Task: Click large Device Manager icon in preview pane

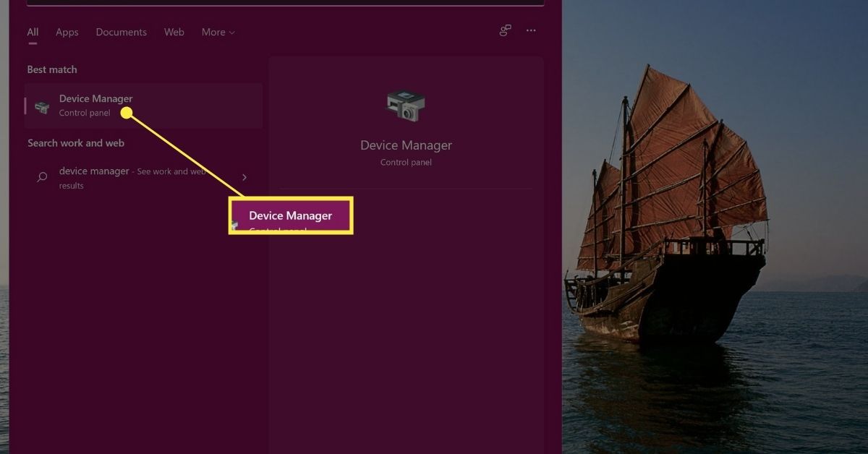Action: [x=406, y=107]
